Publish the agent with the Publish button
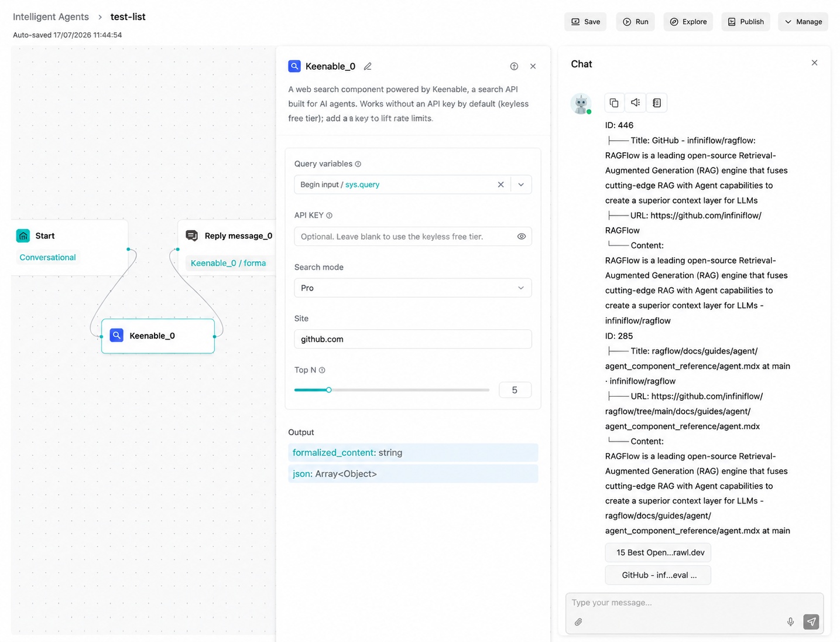This screenshot has width=840, height=642. click(746, 22)
